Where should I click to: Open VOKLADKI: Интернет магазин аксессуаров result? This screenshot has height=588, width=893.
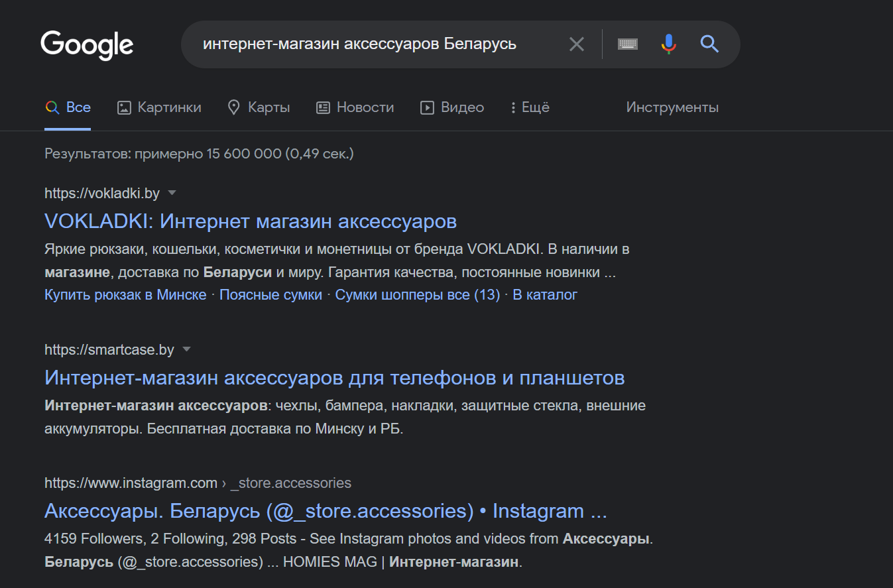coord(251,221)
